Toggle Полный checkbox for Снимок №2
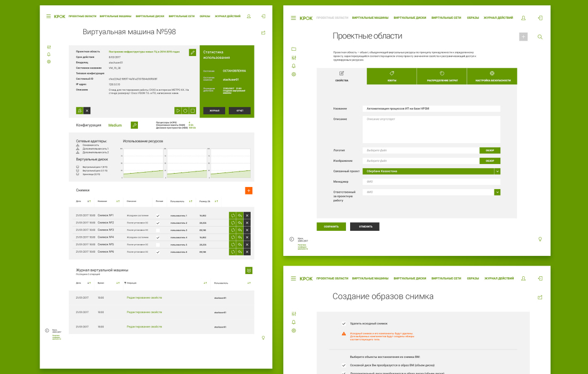 [x=158, y=223]
